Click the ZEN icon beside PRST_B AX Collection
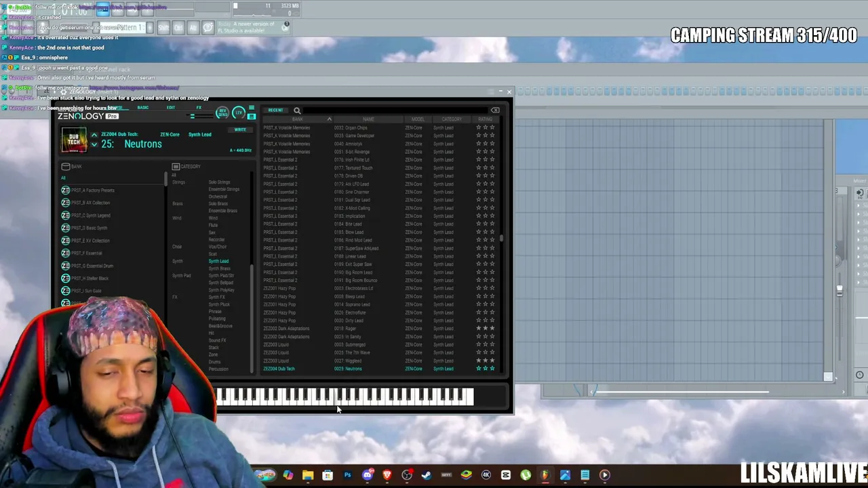Viewport: 868px width, 488px height. click(65, 203)
